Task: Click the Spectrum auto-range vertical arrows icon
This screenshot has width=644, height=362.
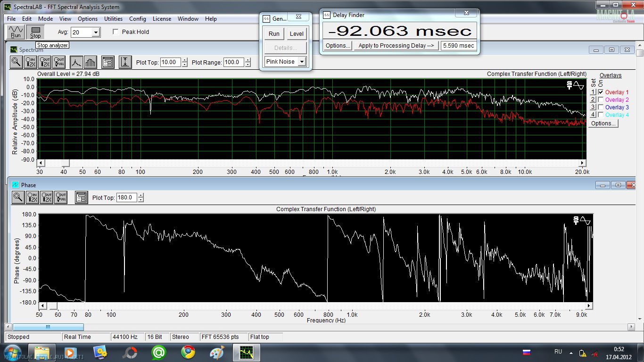Action: 125,62
